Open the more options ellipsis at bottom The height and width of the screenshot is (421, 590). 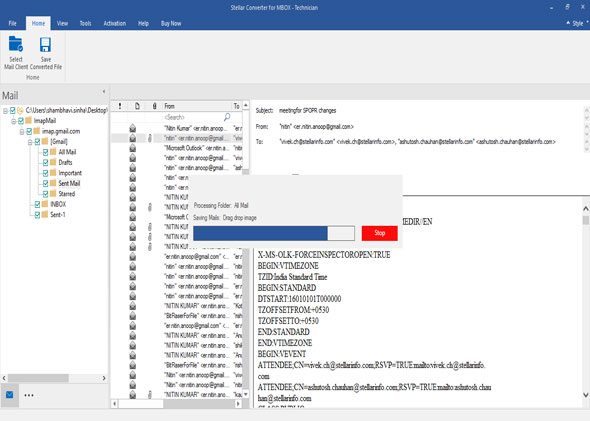(x=29, y=395)
